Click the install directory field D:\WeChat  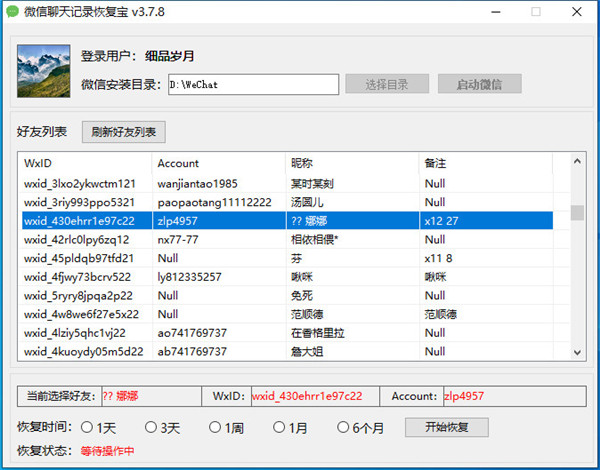[253, 84]
